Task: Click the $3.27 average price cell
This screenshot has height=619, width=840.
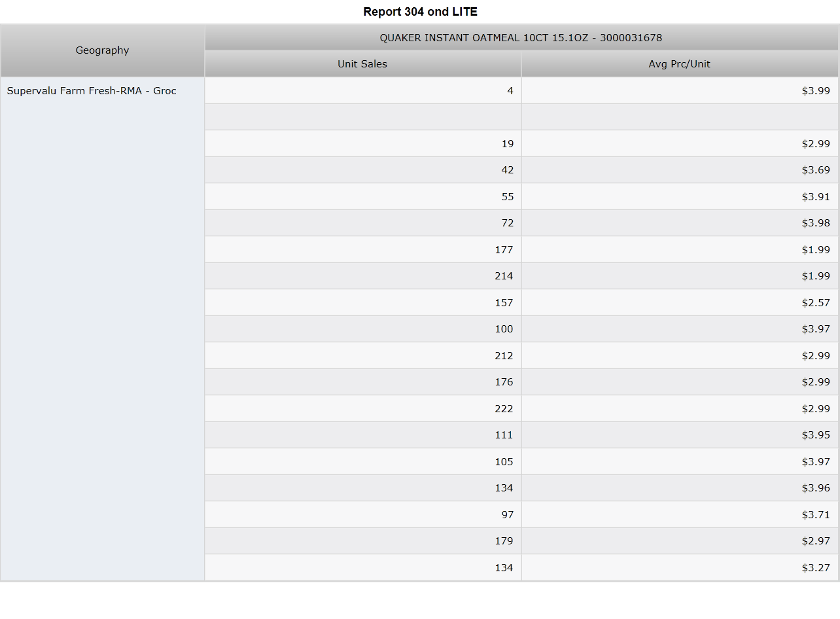Action: (680, 568)
